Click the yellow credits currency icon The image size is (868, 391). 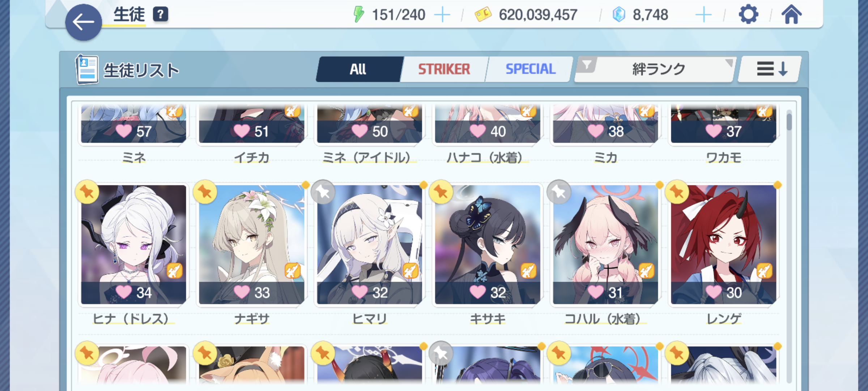[483, 15]
